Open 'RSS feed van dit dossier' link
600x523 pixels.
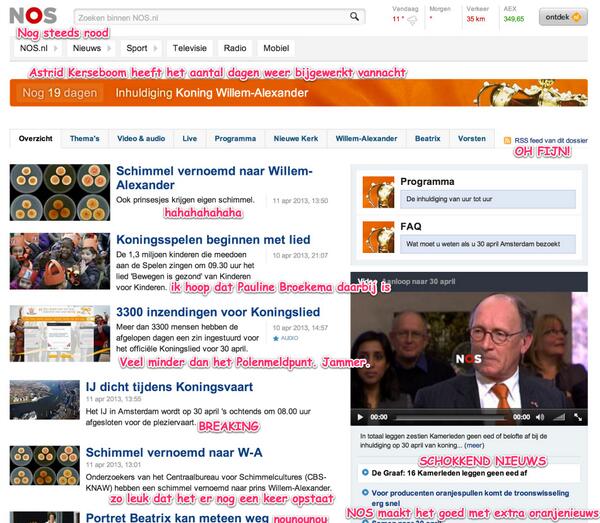[551, 140]
